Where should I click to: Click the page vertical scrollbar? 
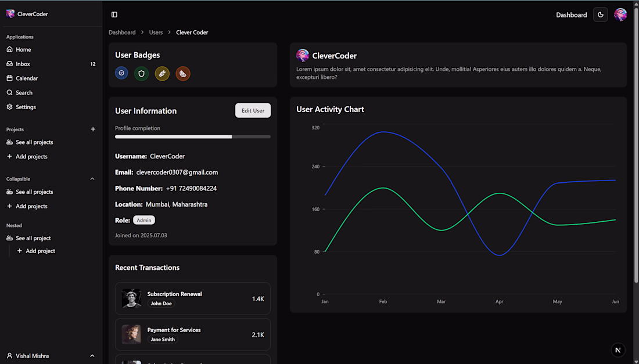(x=636, y=145)
